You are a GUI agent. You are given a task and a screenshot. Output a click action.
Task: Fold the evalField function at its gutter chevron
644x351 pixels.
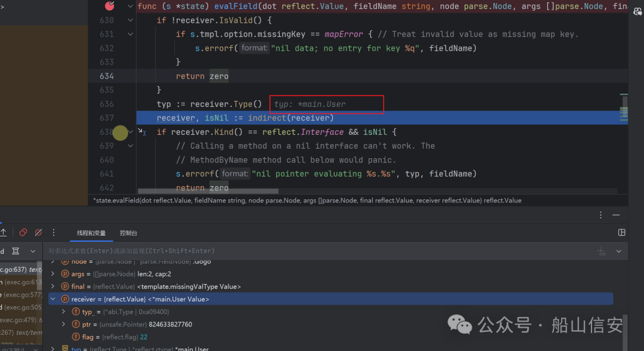coord(130,6)
